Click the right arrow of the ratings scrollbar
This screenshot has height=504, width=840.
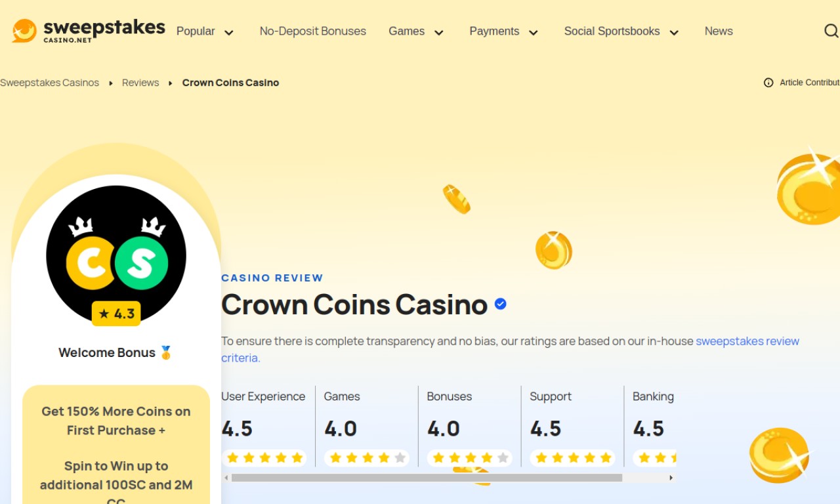671,478
